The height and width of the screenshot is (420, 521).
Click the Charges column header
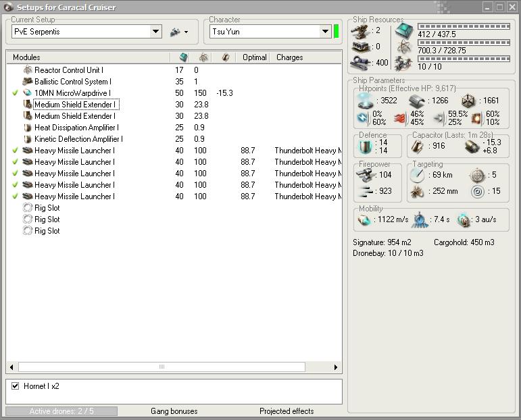pos(289,57)
